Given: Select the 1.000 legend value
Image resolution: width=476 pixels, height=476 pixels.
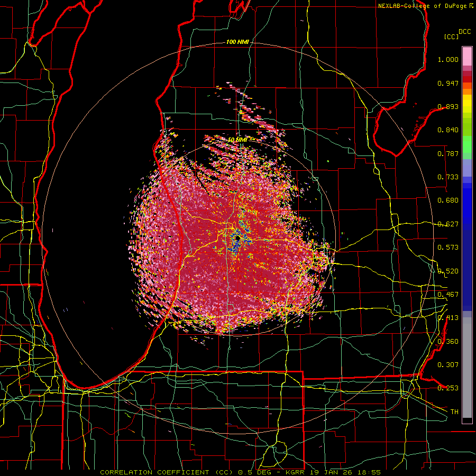Looking at the screenshot, I should 448,59.
